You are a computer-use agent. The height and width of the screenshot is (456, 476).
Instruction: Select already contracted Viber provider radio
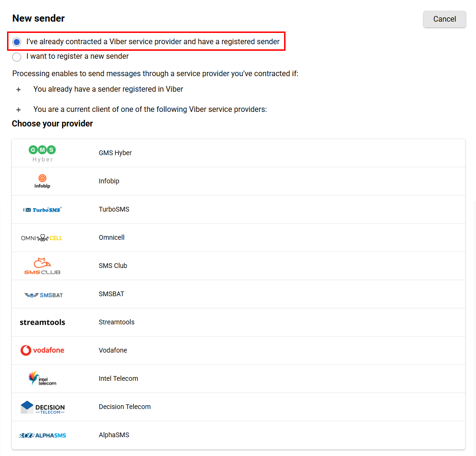[x=16, y=42]
